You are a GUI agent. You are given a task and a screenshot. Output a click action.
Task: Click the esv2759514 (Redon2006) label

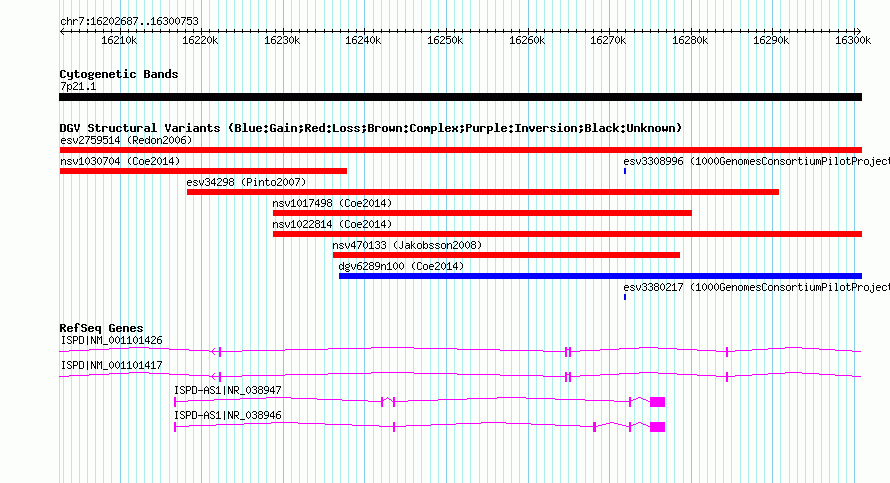click(126, 140)
